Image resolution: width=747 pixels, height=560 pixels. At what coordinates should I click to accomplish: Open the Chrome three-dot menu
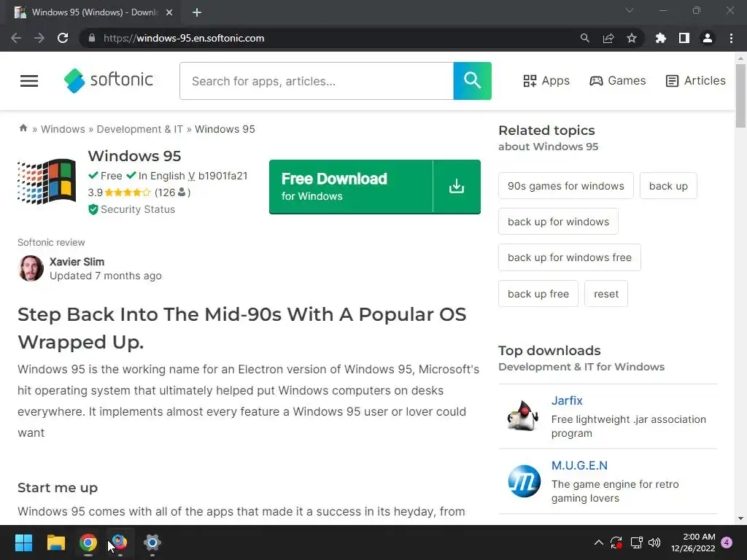coord(731,38)
